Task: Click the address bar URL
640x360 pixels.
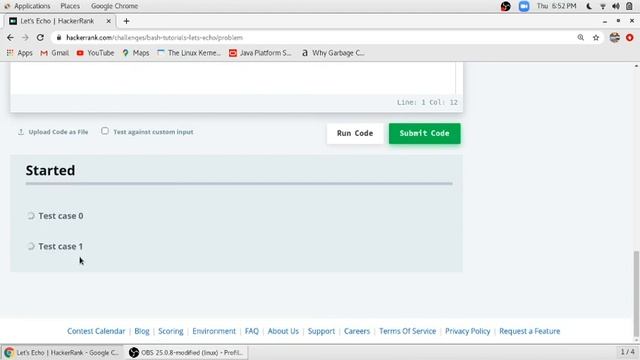Action: [154, 38]
